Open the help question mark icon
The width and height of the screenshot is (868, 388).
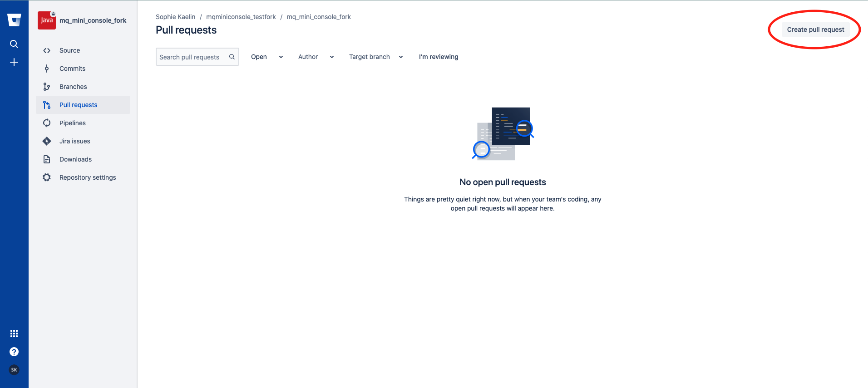pyautogui.click(x=14, y=352)
